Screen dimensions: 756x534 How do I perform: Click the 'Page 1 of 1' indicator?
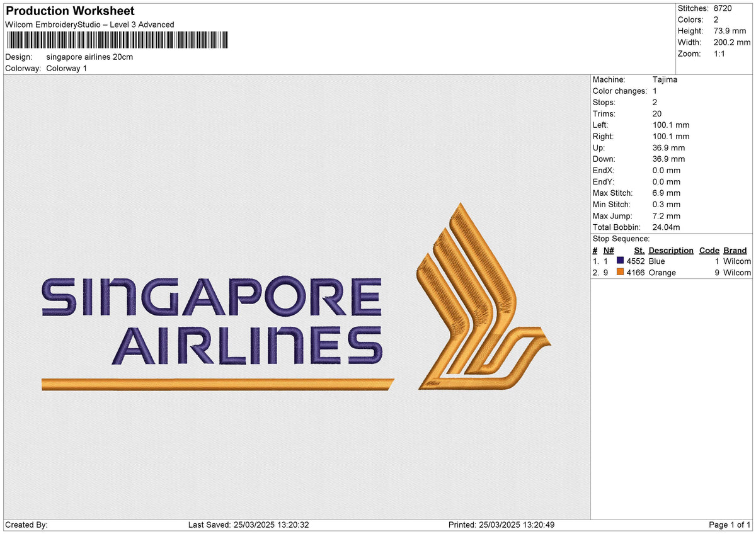(730, 525)
